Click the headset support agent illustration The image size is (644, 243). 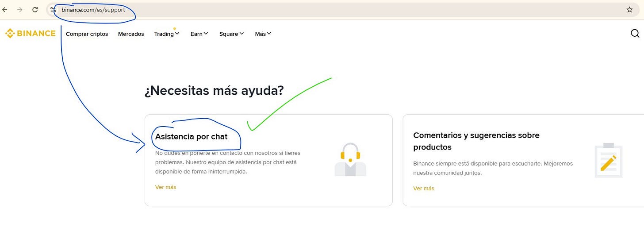[x=350, y=159]
